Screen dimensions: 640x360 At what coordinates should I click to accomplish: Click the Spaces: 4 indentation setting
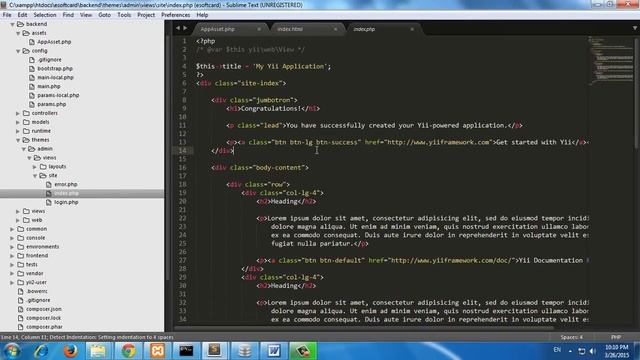571,337
